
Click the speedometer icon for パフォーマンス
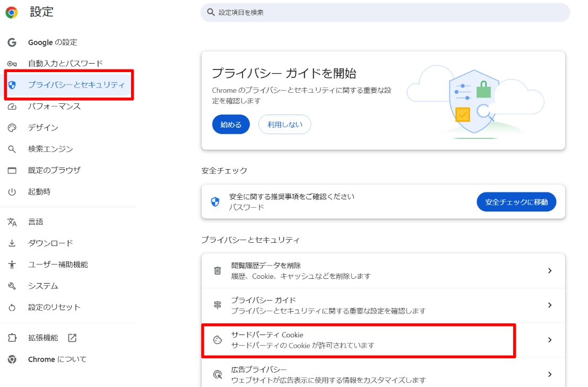tap(12, 107)
